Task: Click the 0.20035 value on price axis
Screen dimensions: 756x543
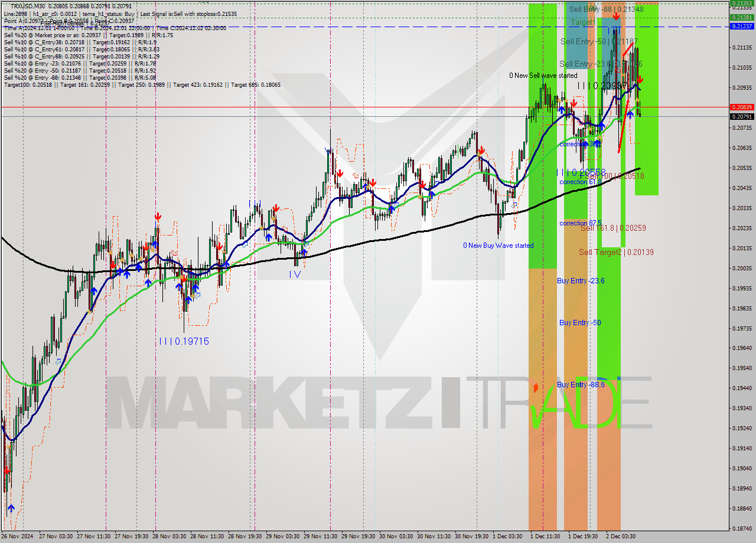Action: [x=742, y=268]
